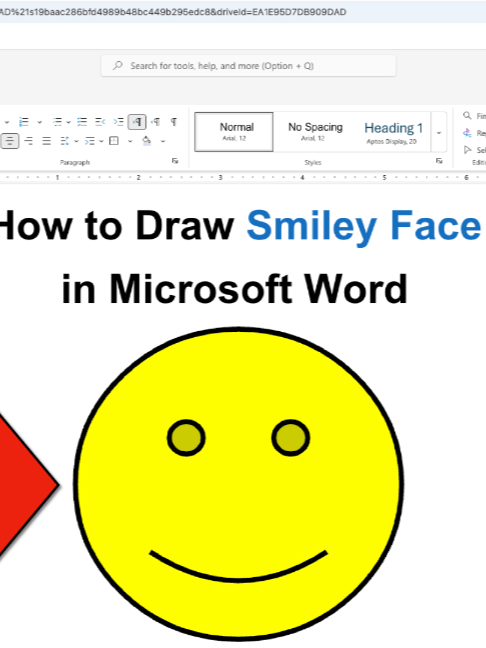This screenshot has width=486, height=648.
Task: Click the browser address bar URL
Action: [173, 12]
